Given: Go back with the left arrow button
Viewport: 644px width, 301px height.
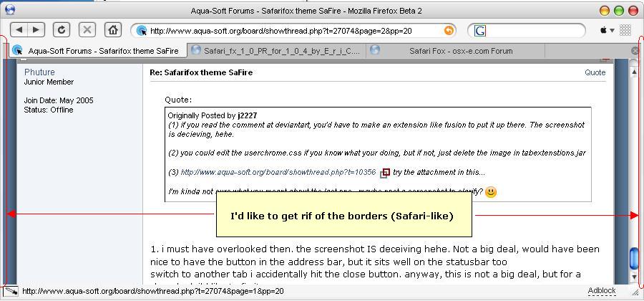Looking at the screenshot, I should pyautogui.click(x=19, y=29).
